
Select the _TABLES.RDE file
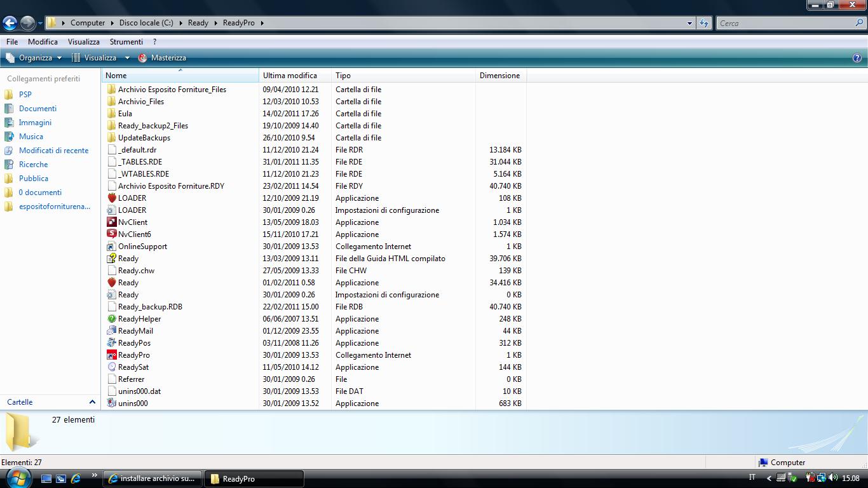pos(140,162)
